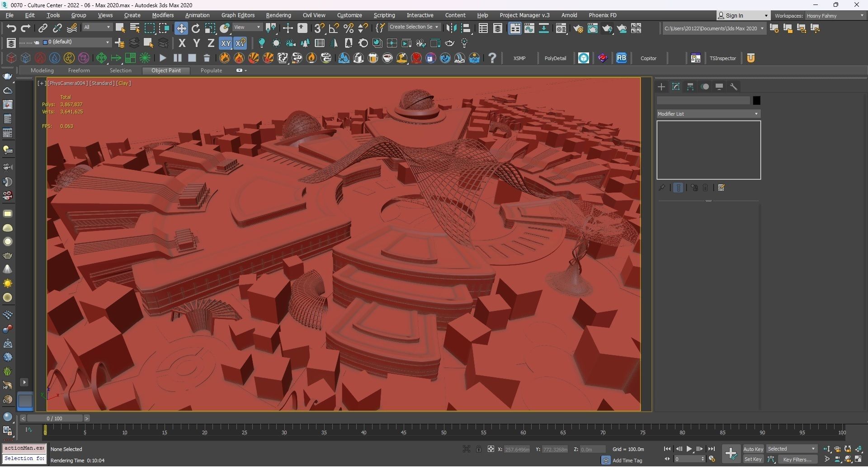Click the Remove modifier trash icon

[x=705, y=188]
